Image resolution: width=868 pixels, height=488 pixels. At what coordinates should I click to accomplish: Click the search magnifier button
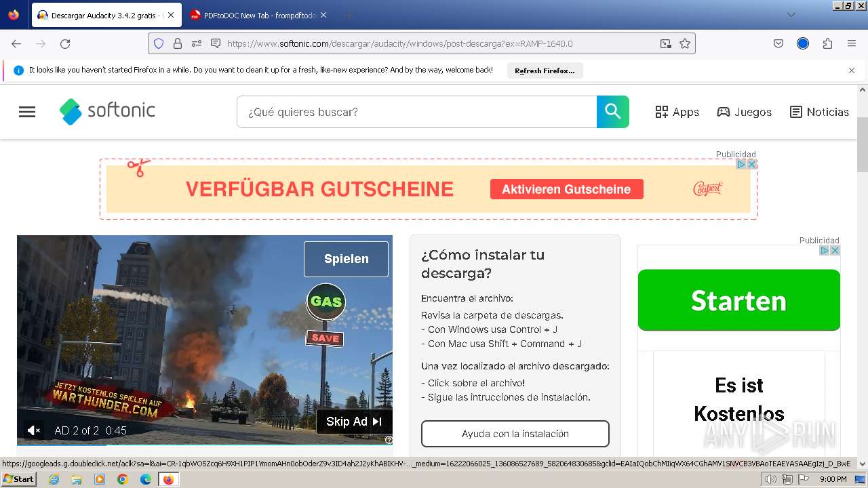(x=613, y=112)
